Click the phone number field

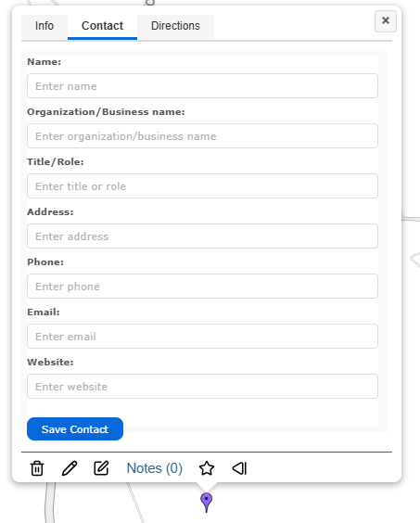202,287
